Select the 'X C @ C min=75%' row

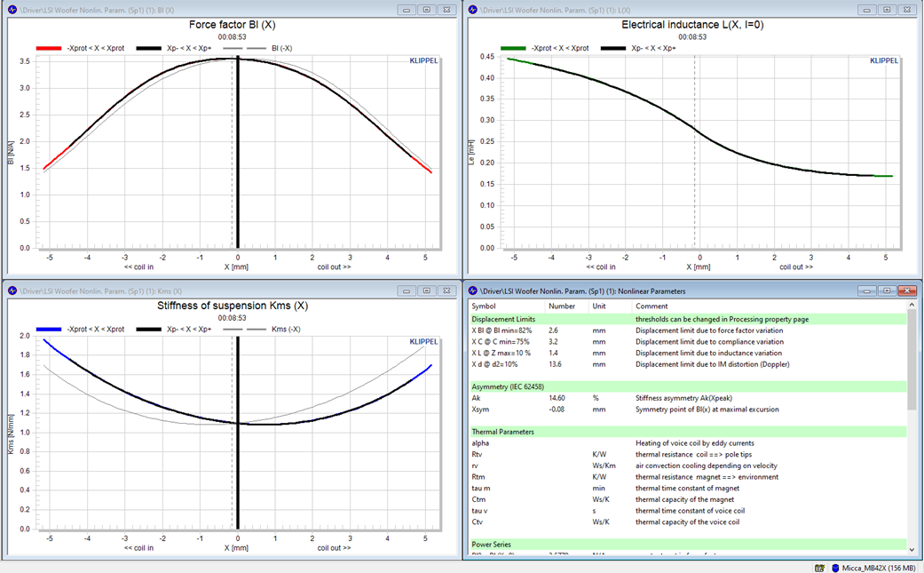click(688, 342)
